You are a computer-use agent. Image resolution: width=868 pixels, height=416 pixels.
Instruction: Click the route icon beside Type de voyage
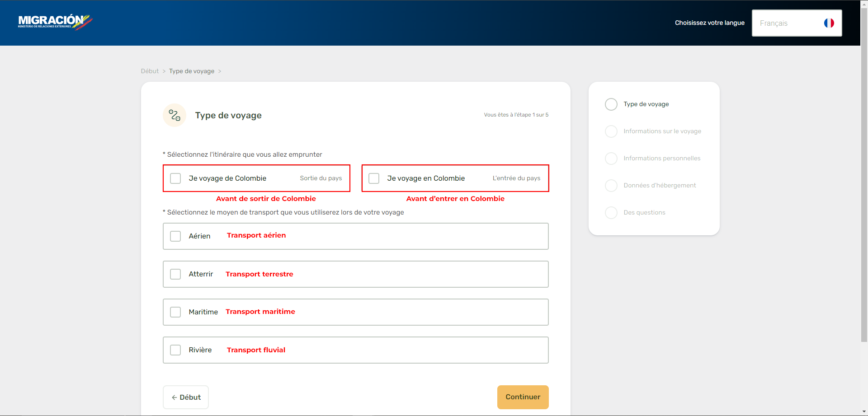[x=175, y=115]
